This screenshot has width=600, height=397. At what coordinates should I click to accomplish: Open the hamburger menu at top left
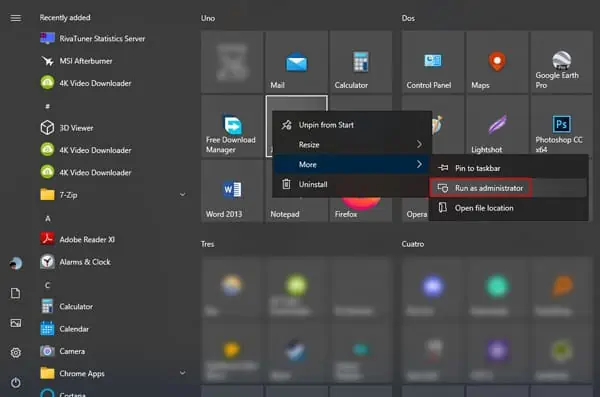pyautogui.click(x=15, y=18)
